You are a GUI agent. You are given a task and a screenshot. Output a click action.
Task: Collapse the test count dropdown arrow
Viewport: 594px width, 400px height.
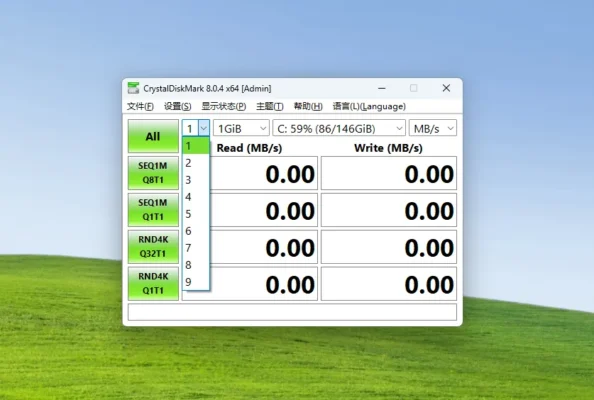[x=204, y=128]
